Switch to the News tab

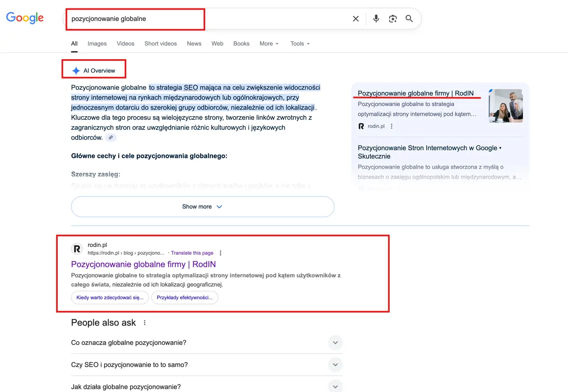194,43
